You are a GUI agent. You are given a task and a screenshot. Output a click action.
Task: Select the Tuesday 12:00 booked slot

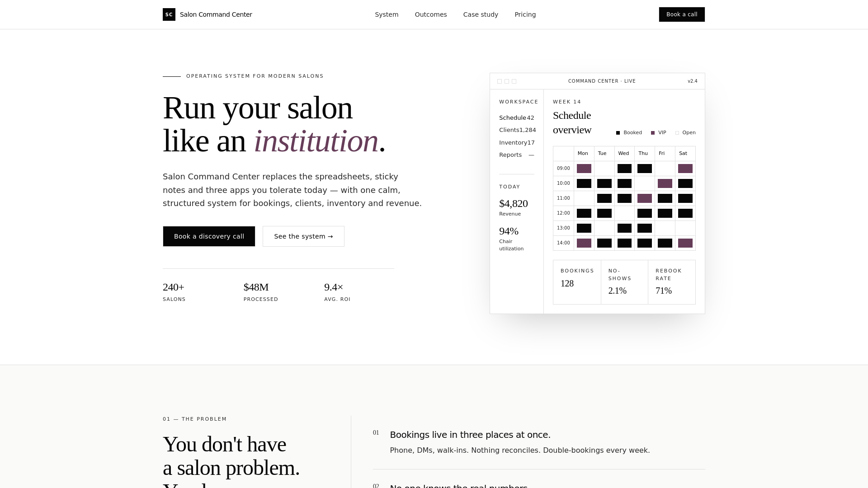click(604, 213)
